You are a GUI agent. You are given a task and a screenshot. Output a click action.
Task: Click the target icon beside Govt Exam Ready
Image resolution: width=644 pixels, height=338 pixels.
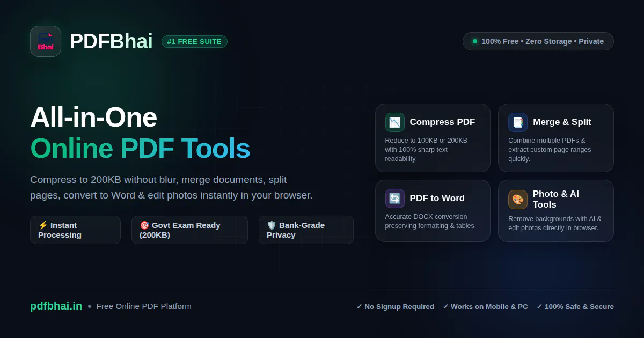click(x=144, y=225)
